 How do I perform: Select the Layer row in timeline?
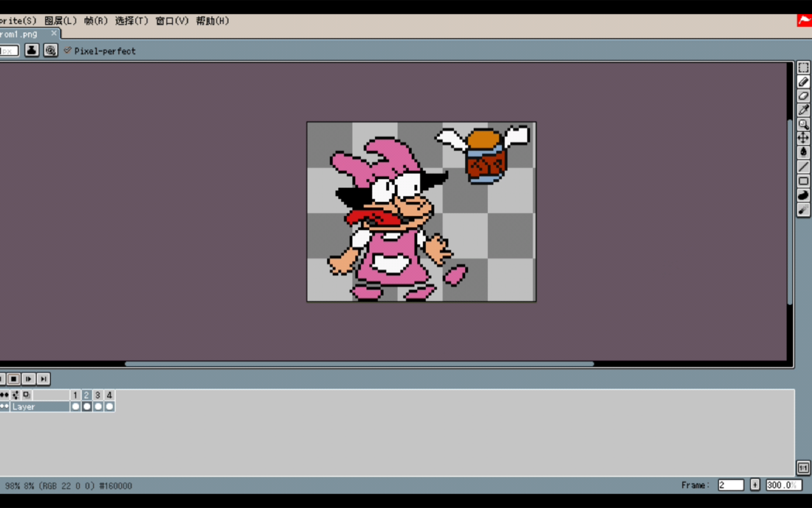point(40,406)
